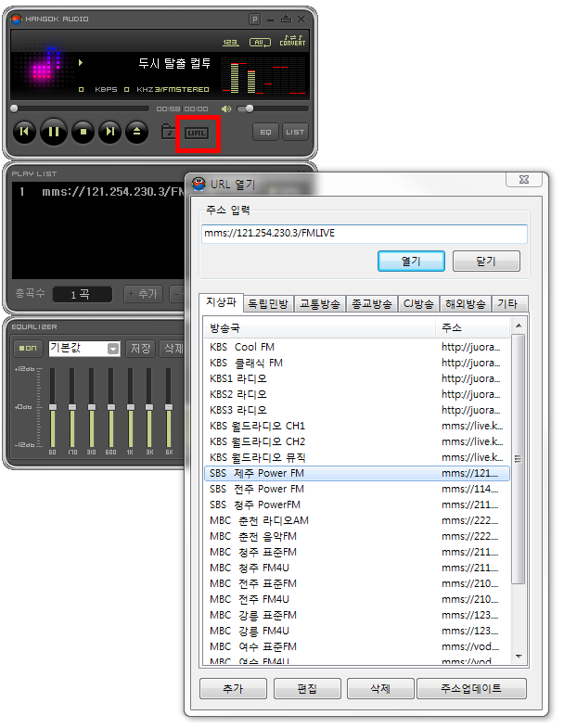Click the previous track button

pos(25,132)
